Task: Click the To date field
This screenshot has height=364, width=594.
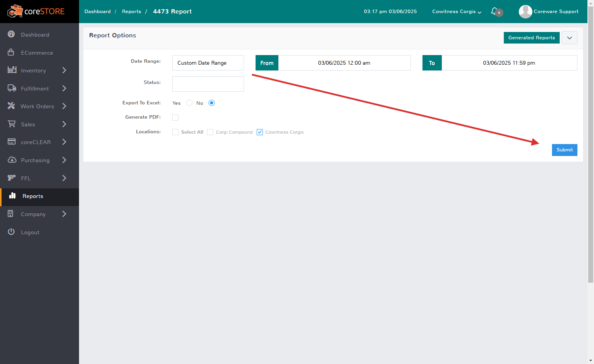Action: (509, 63)
